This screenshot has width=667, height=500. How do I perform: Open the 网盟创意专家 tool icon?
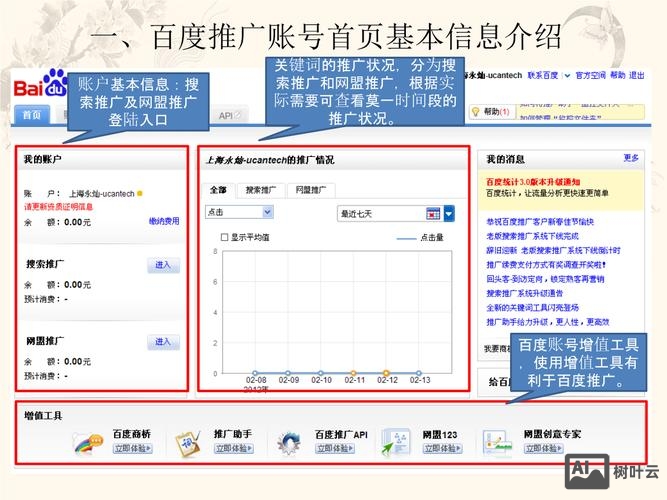497,443
